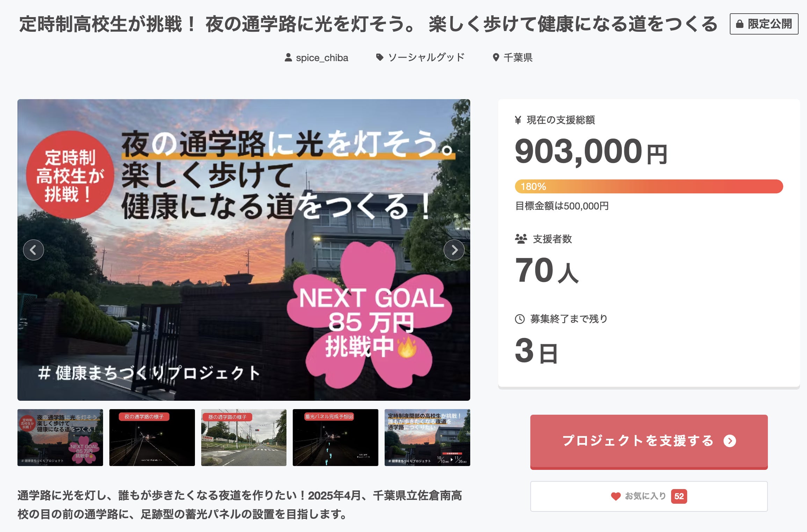Go to the previous carousel image

click(34, 250)
